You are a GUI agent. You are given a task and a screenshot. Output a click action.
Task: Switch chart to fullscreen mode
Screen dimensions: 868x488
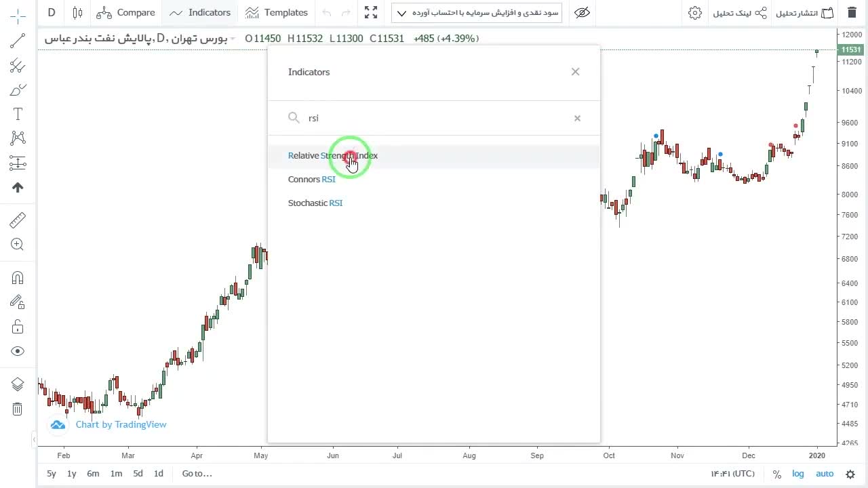pyautogui.click(x=371, y=12)
